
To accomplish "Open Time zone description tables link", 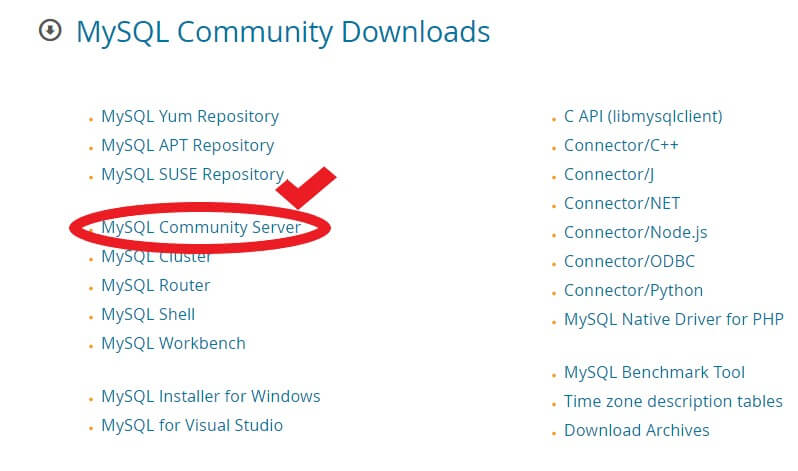I will pos(673,401).
